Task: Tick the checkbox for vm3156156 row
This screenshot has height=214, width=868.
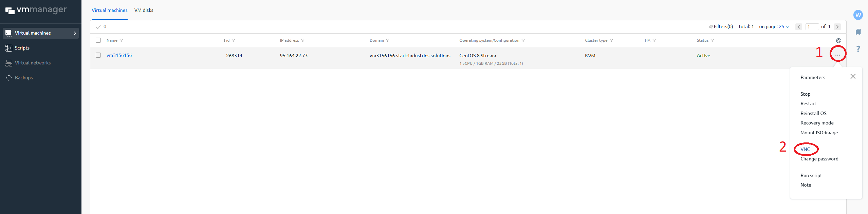Action: [98, 55]
